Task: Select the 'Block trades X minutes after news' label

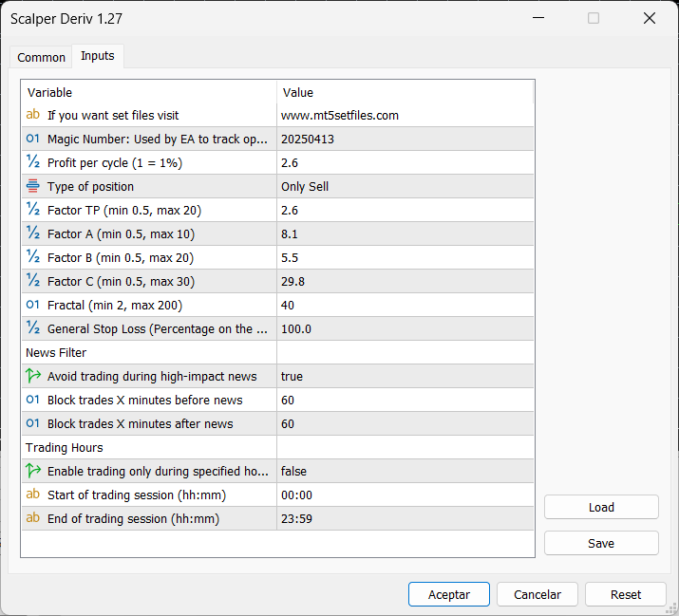Action: pos(140,424)
